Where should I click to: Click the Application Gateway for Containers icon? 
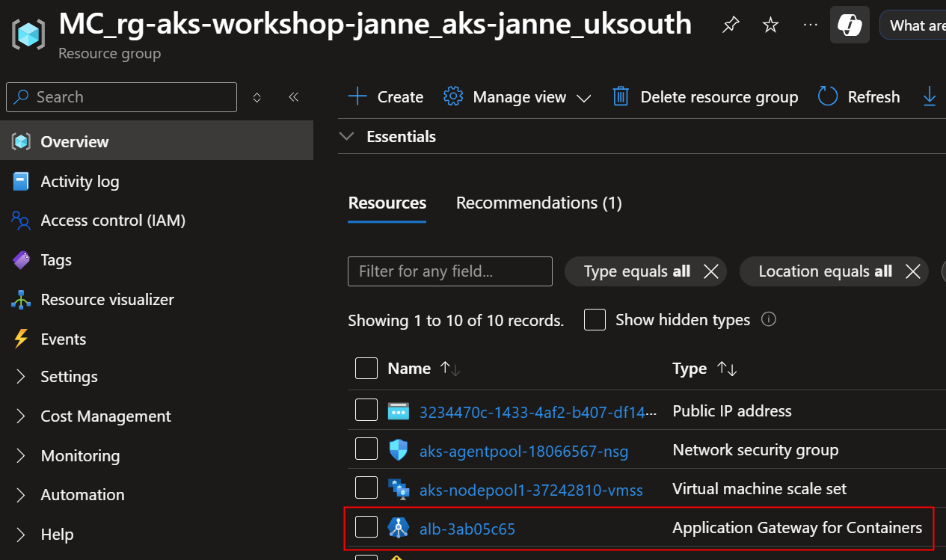pyautogui.click(x=399, y=528)
